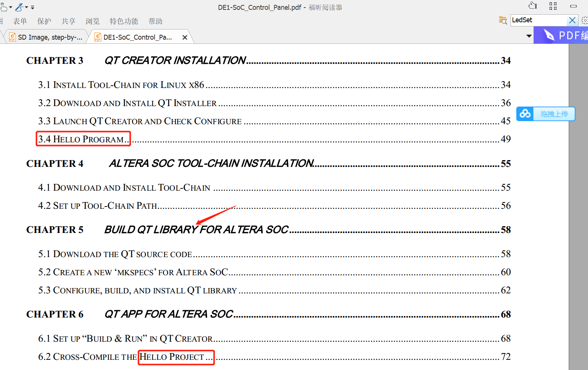Screen dimensions: 588x370
Task: Expand the signature pen dropdown arrow
Action: tap(27, 7)
